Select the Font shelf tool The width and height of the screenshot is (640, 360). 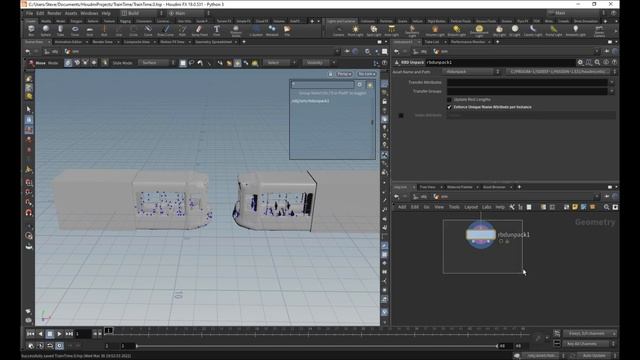click(216, 30)
